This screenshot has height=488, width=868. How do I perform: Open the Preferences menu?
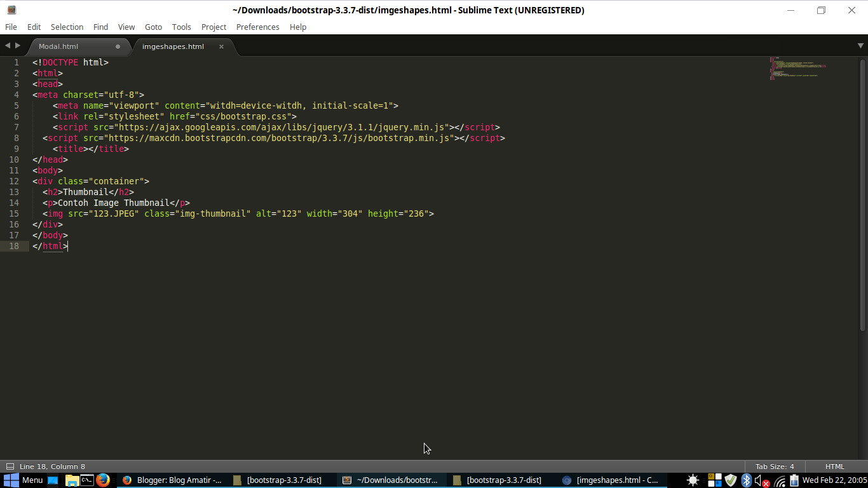tap(258, 27)
